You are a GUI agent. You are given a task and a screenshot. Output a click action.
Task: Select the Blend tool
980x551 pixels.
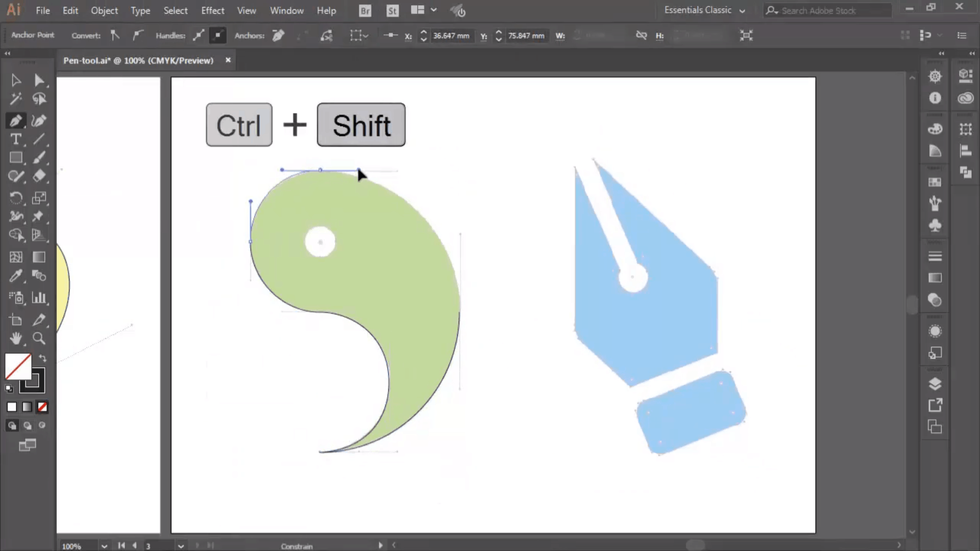(39, 276)
